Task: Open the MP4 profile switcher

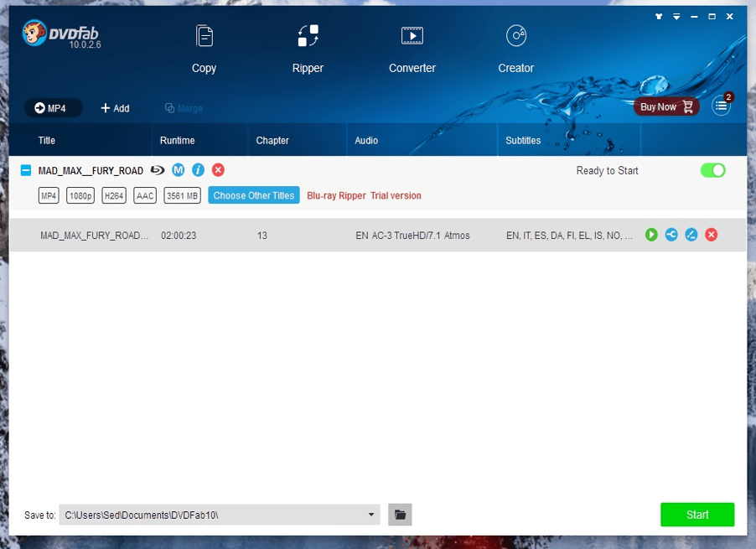Action: [52, 108]
